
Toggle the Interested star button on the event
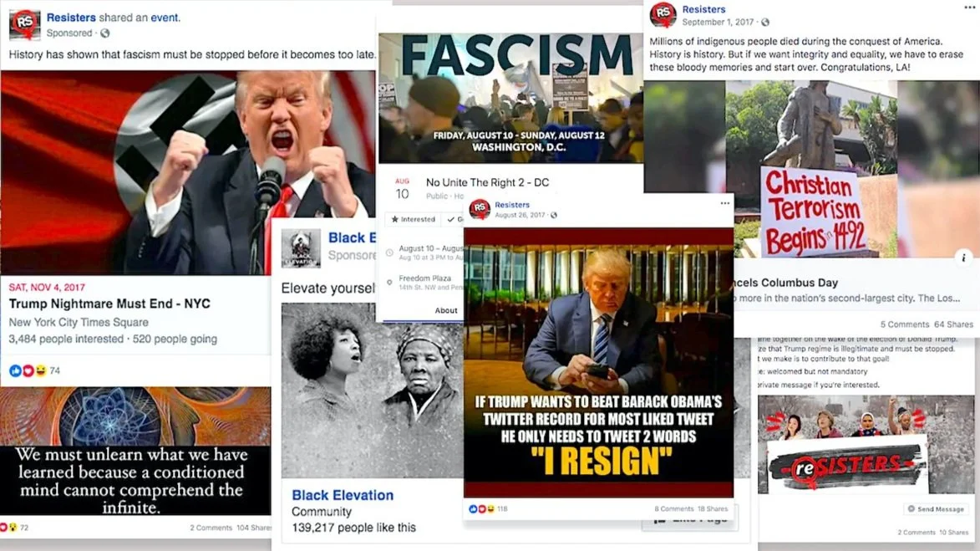[x=413, y=220]
